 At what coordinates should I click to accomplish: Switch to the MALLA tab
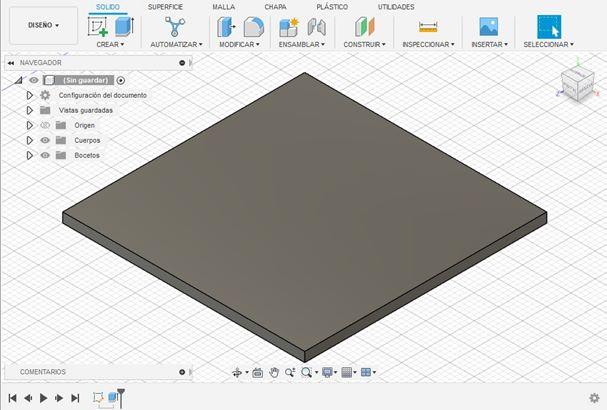tap(223, 7)
